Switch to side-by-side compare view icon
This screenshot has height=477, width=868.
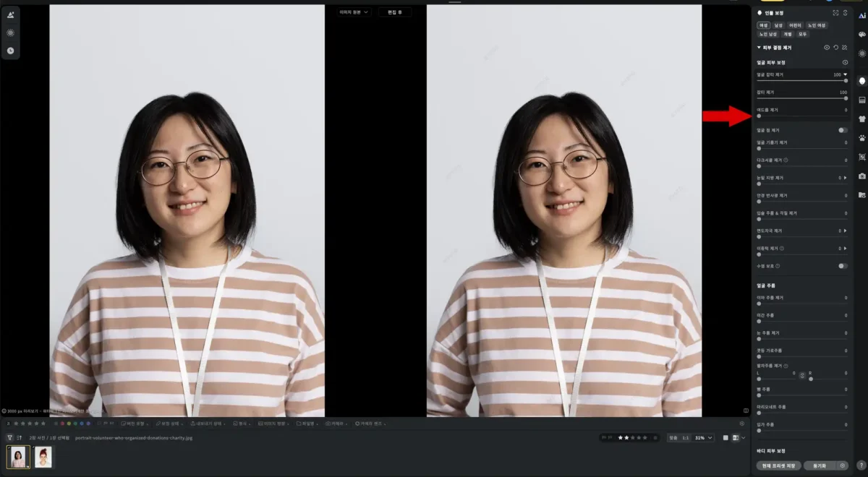click(x=735, y=438)
